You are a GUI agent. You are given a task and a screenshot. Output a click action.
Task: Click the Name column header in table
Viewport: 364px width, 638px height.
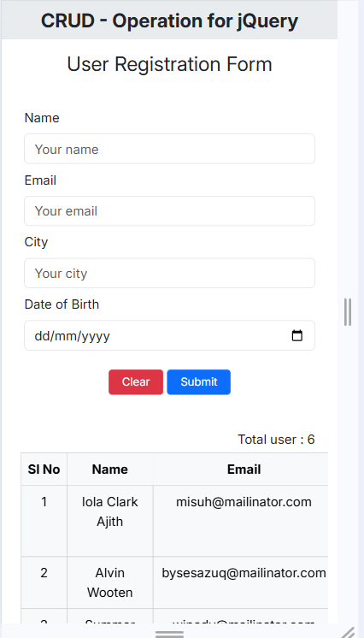tap(110, 470)
